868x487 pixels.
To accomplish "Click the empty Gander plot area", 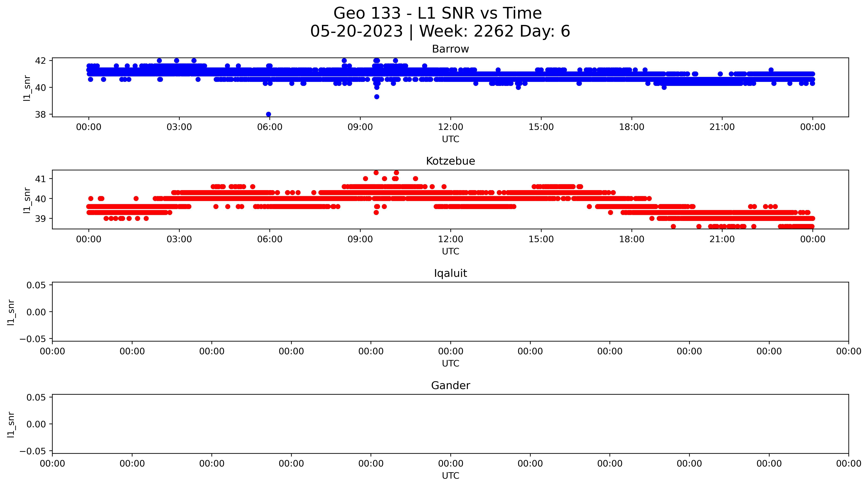I will [x=451, y=424].
